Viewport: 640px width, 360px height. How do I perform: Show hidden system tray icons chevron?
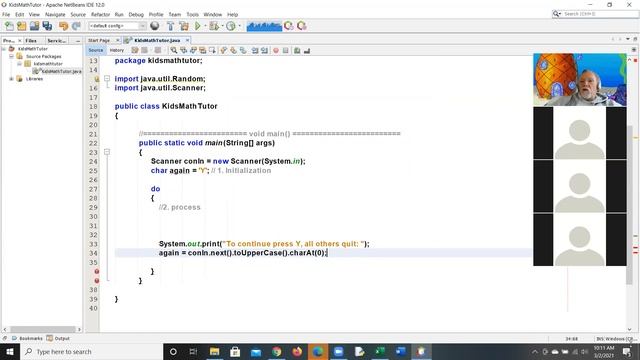pos(535,351)
